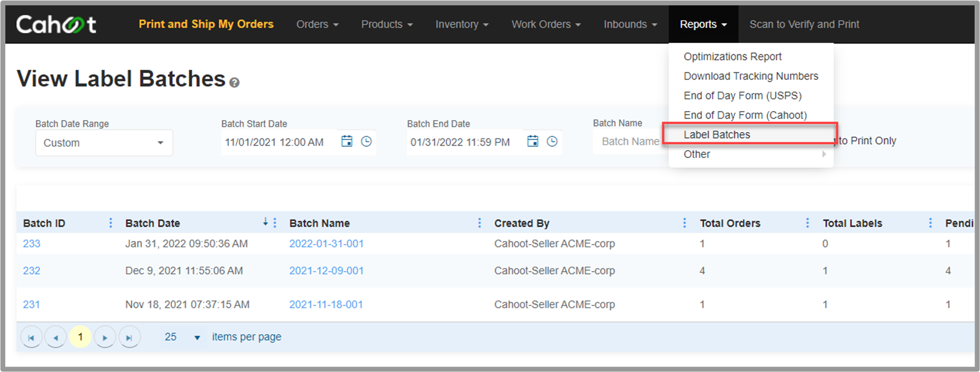This screenshot has width=980, height=372.
Task: Sort by Total Labels column header
Action: coord(852,223)
